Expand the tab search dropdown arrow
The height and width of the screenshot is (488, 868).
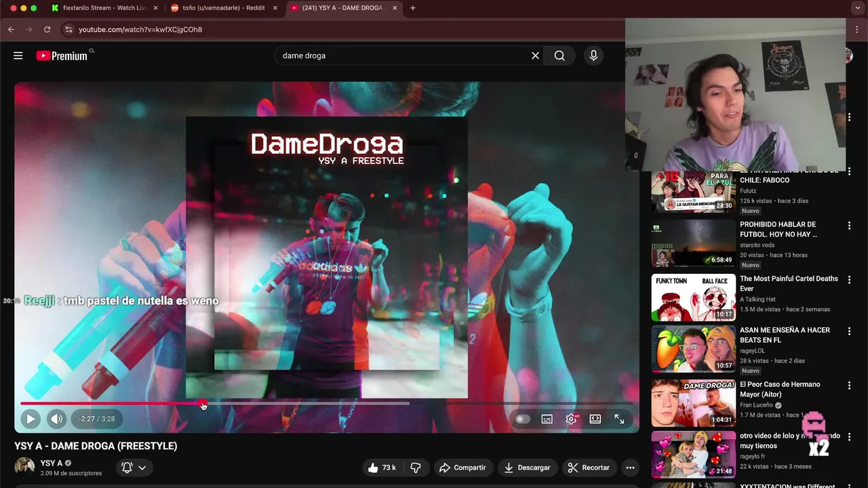click(x=858, y=8)
